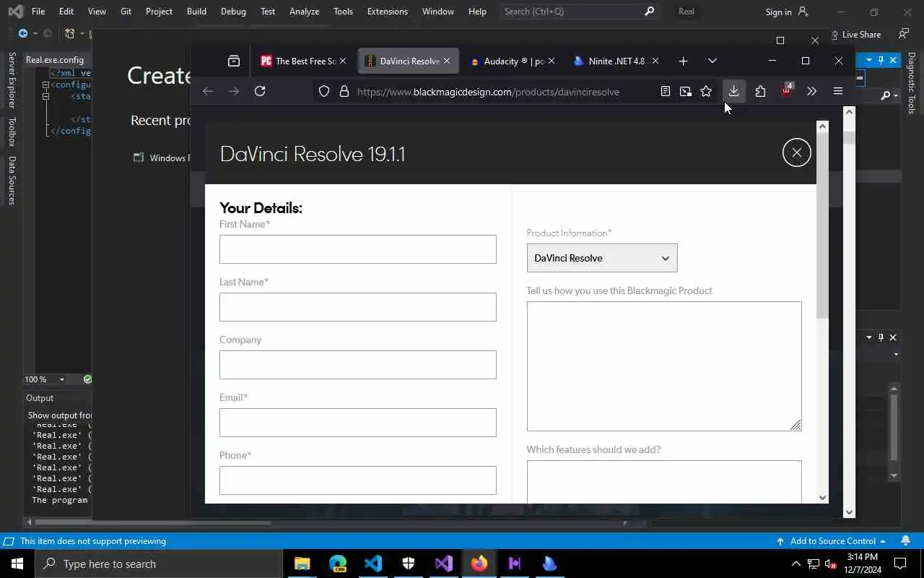Open the File menu in Visual Studio
This screenshot has height=578, width=924.
(x=38, y=12)
